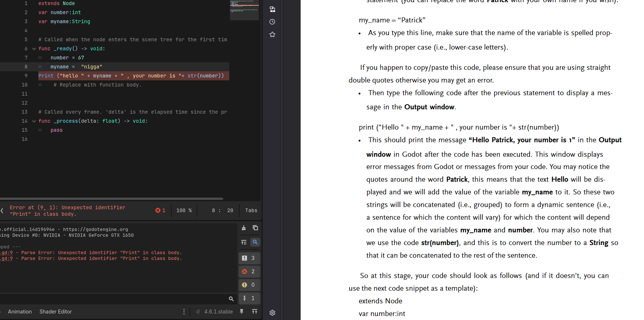Click the error message about unexpected identifier

tap(67, 211)
